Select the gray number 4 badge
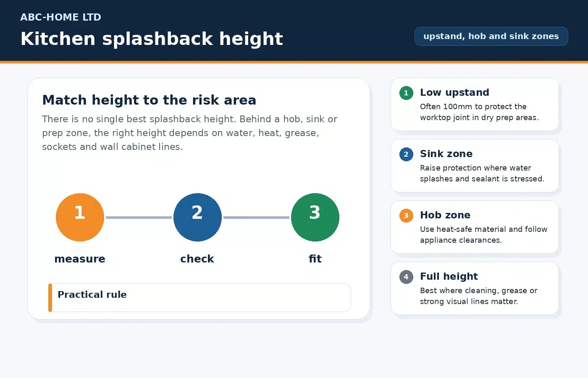 click(x=406, y=277)
